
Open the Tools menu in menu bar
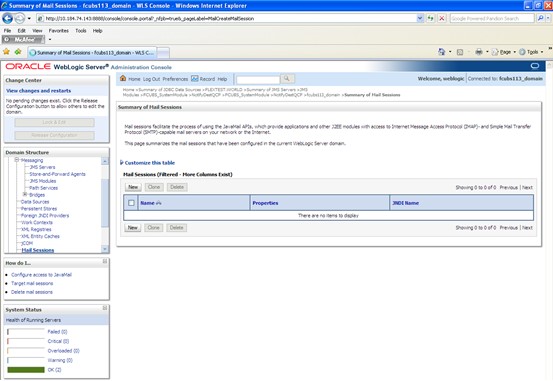[x=81, y=31]
